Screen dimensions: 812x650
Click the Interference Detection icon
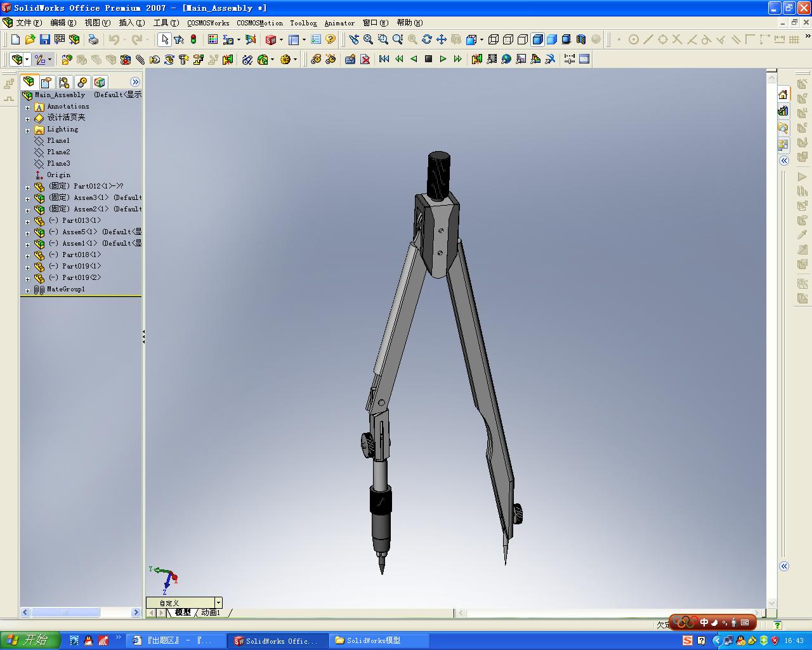228,60
